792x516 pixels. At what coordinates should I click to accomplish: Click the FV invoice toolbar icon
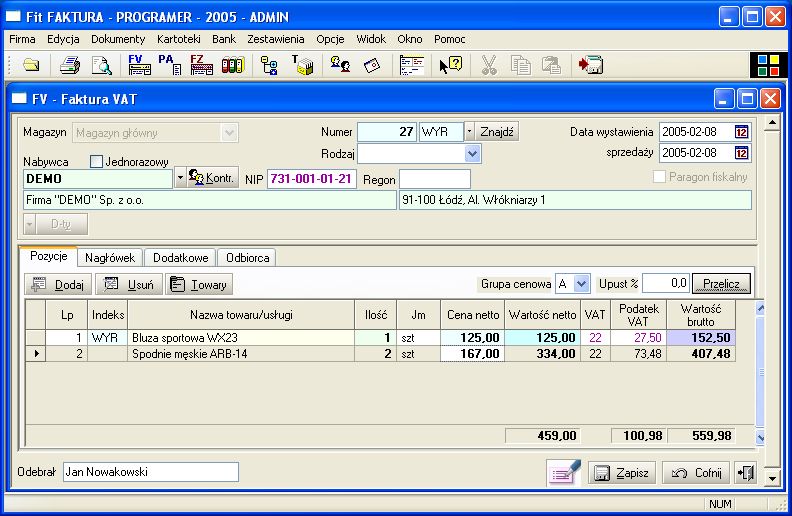pyautogui.click(x=139, y=65)
